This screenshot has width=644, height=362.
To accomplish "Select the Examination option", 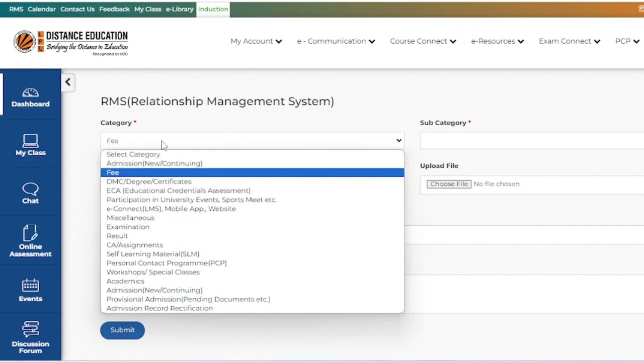I will pyautogui.click(x=252, y=227).
